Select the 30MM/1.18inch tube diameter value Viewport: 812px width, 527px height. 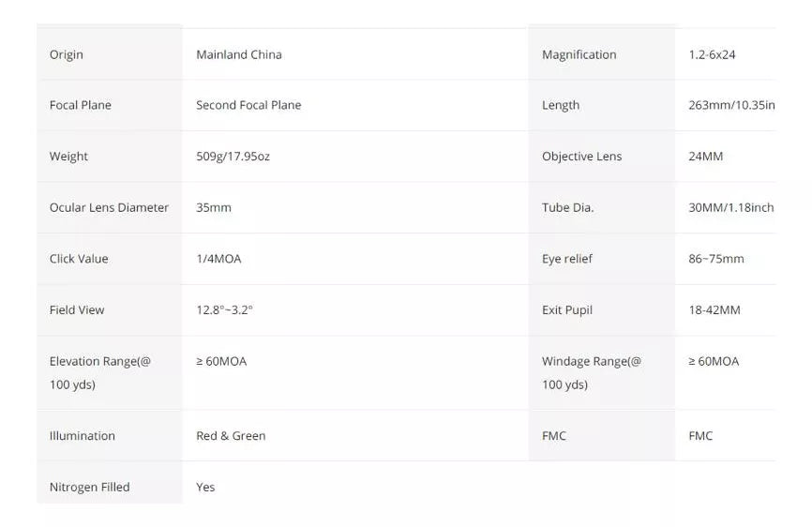(731, 207)
